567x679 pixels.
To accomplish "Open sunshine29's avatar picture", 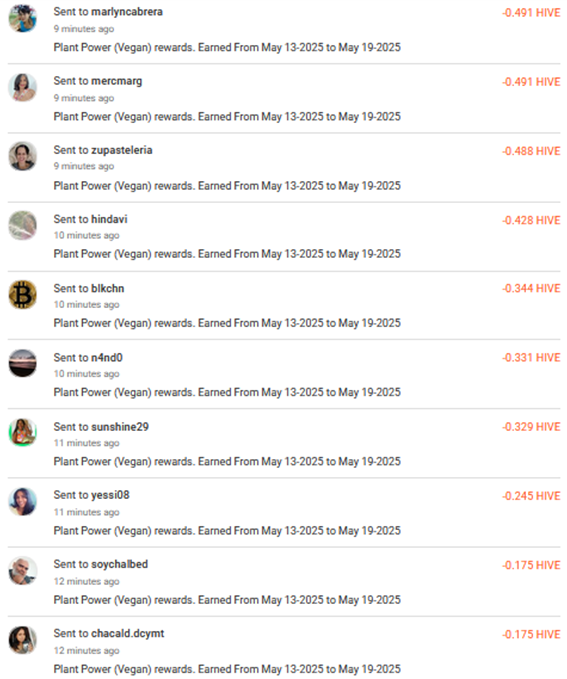I will (23, 433).
